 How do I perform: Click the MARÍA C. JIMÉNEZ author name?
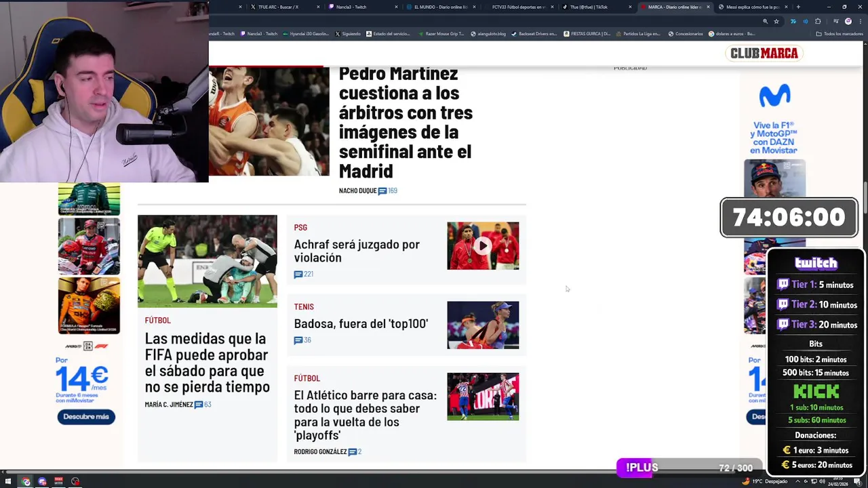(x=169, y=405)
